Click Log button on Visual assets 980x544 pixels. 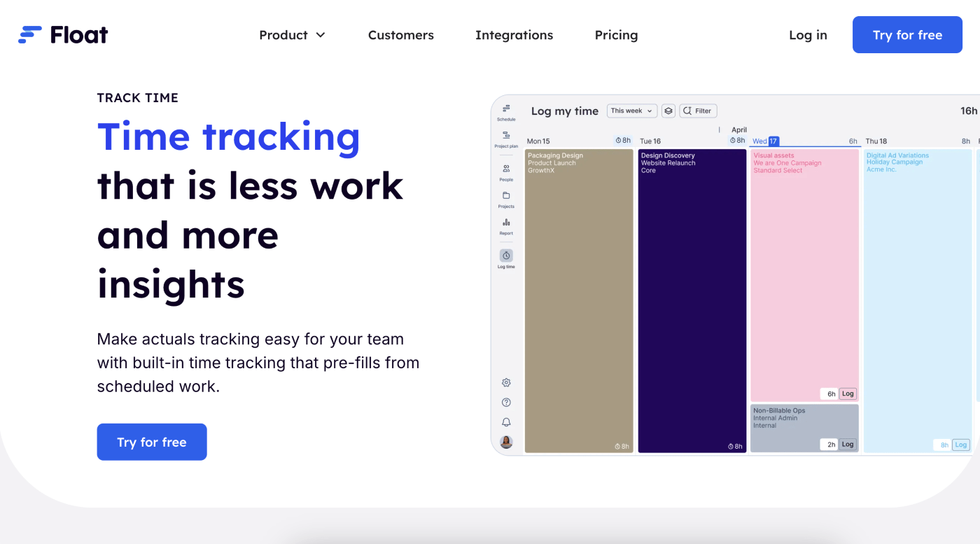848,393
